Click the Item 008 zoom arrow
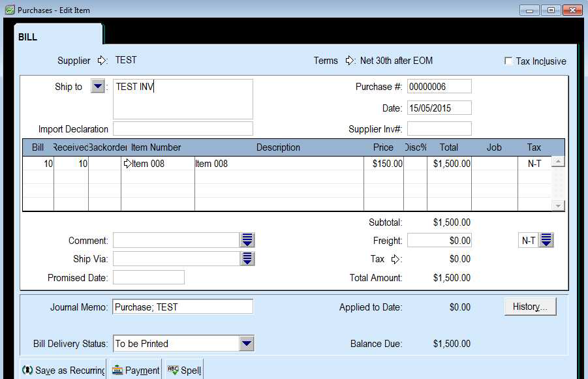Viewport: 588px width, 379px height. coord(127,164)
